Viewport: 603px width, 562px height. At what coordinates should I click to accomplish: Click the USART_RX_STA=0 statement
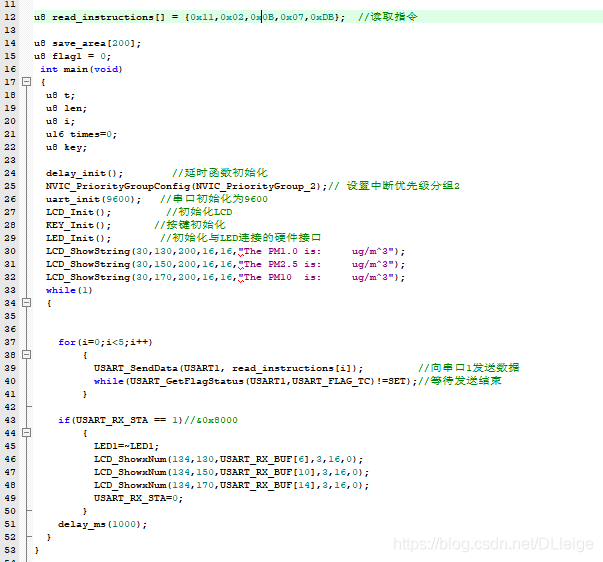click(138, 498)
